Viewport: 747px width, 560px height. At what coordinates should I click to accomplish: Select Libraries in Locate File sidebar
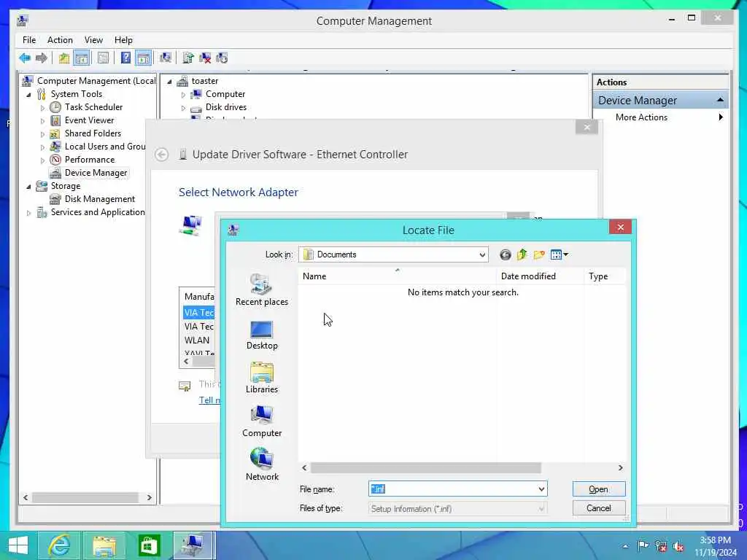[x=262, y=378]
